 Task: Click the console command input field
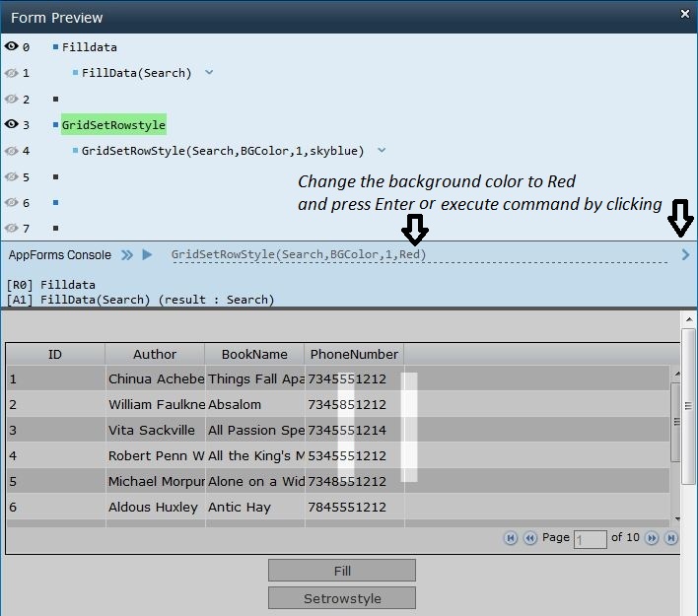pyautogui.click(x=420, y=254)
